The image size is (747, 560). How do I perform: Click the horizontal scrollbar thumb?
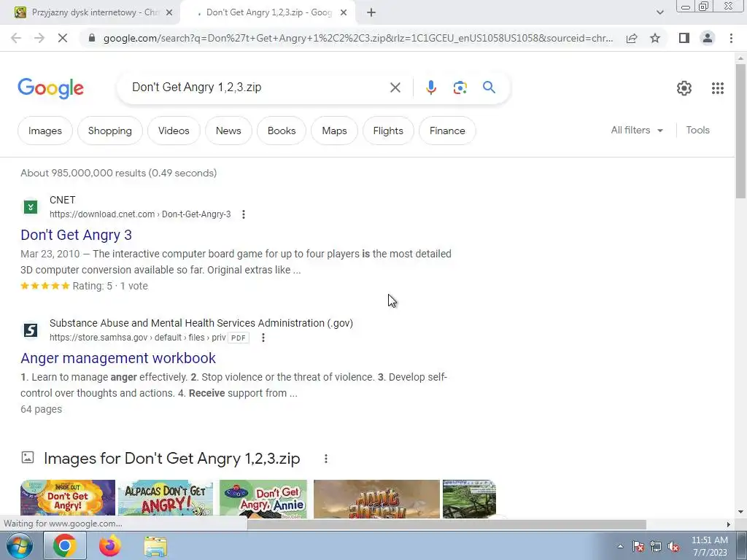pos(447,524)
